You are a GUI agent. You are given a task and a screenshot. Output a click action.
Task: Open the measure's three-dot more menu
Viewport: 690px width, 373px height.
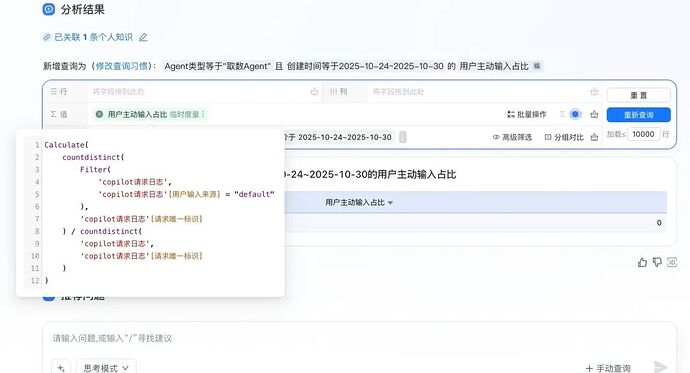[x=203, y=114]
